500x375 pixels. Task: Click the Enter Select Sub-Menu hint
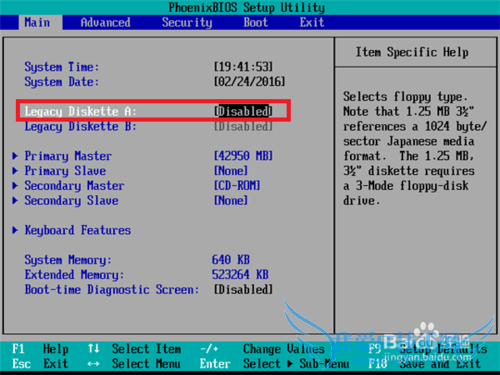point(275,364)
